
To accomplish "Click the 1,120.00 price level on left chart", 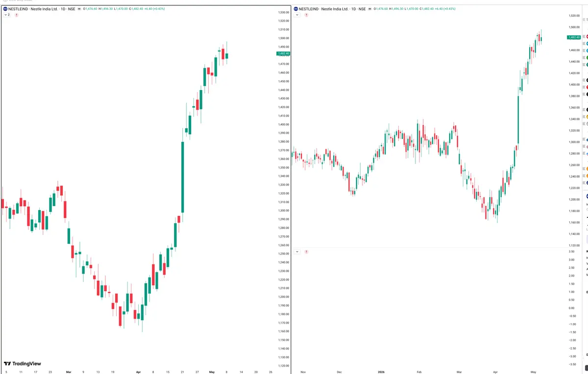I will pyautogui.click(x=283, y=366).
